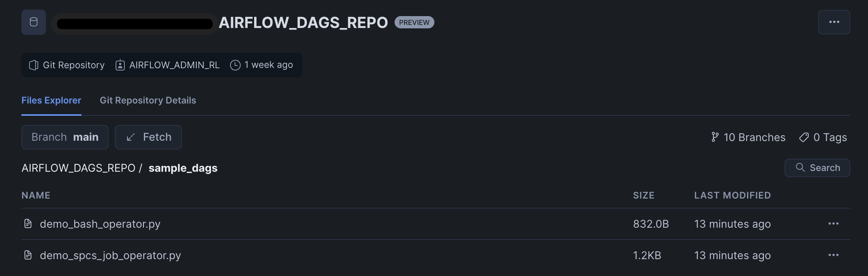The height and width of the screenshot is (276, 868).
Task: Click the PREVIEW badge next to title
Action: [x=414, y=22]
